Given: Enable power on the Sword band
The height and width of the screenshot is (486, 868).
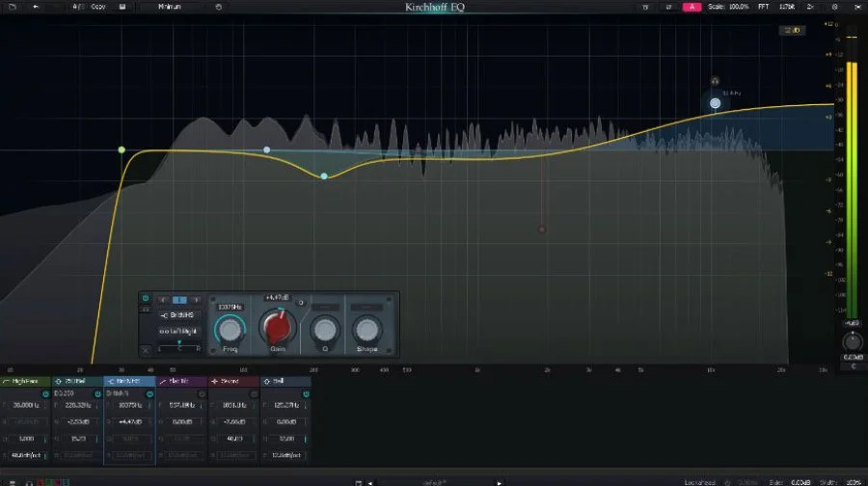Looking at the screenshot, I should [254, 394].
